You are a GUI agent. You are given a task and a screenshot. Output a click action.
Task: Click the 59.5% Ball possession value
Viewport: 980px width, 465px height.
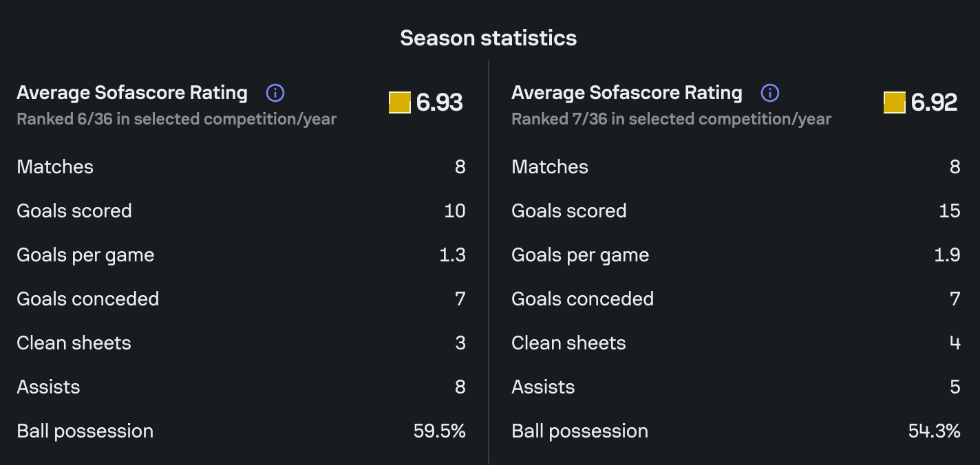(x=440, y=431)
